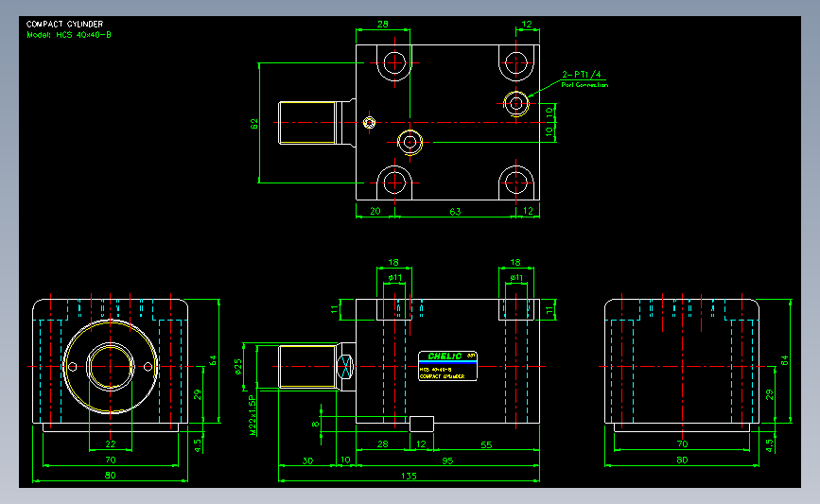The height and width of the screenshot is (504, 820).
Task: Click the 62 vertical dimension value
Action: [254, 124]
